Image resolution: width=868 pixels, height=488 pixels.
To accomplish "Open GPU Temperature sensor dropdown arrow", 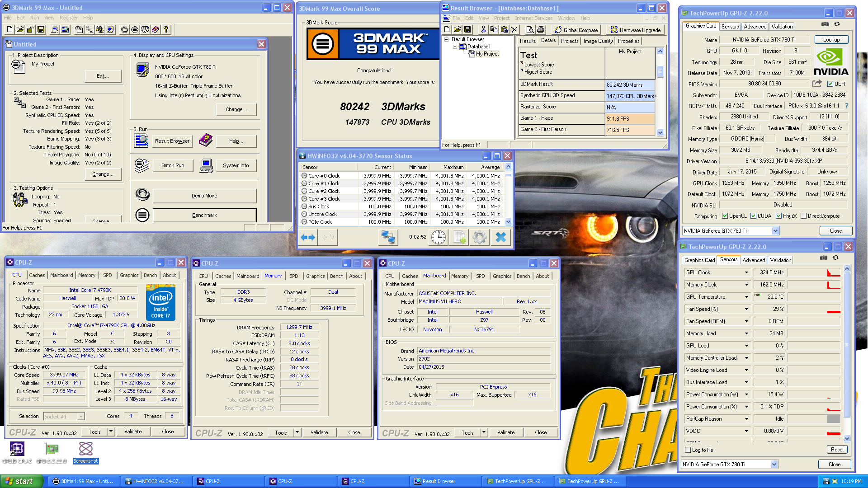I will 747,297.
